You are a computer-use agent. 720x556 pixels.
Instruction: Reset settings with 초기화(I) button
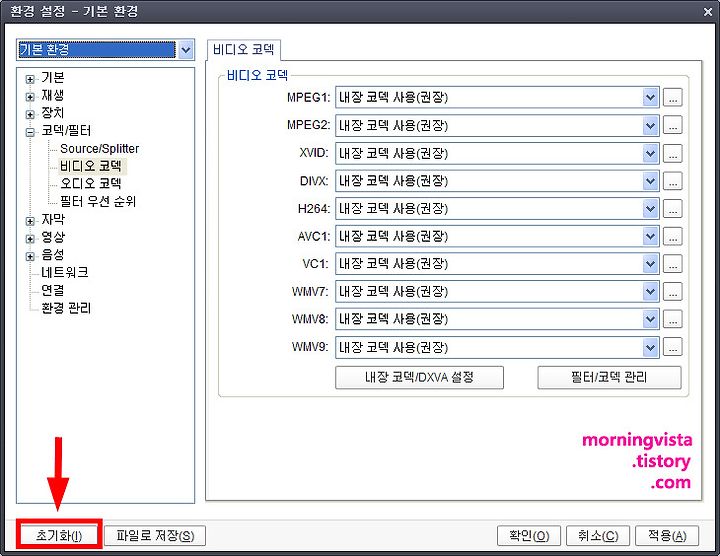(x=59, y=535)
